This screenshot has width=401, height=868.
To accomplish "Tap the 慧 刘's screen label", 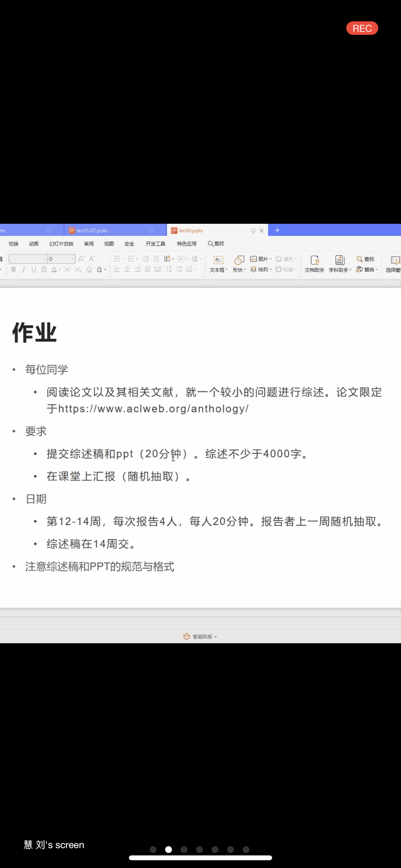I will [54, 845].
